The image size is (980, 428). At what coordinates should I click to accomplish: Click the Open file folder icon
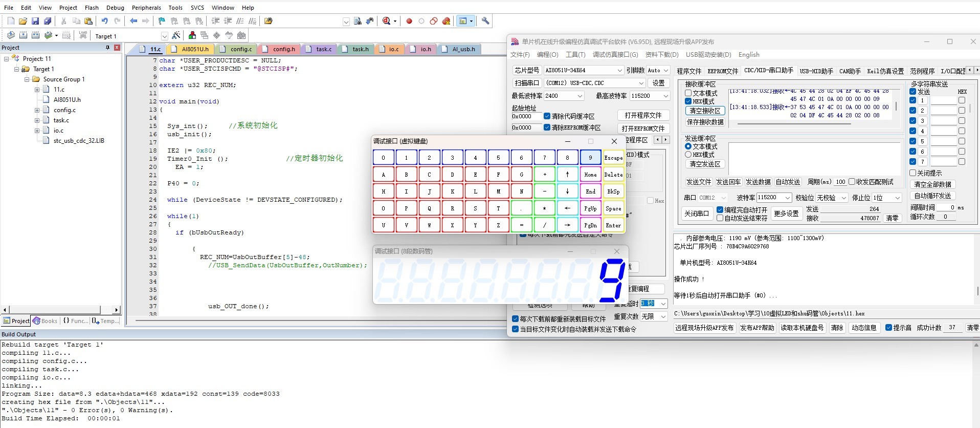(x=23, y=21)
